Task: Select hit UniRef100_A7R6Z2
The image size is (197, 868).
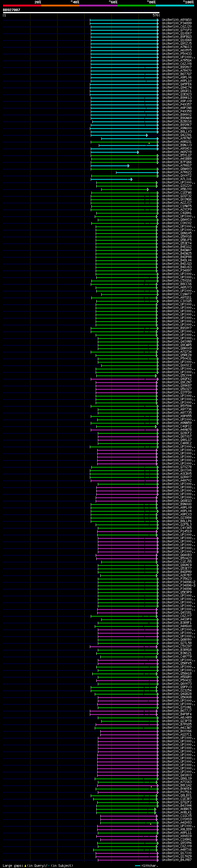Action: coord(176,172)
